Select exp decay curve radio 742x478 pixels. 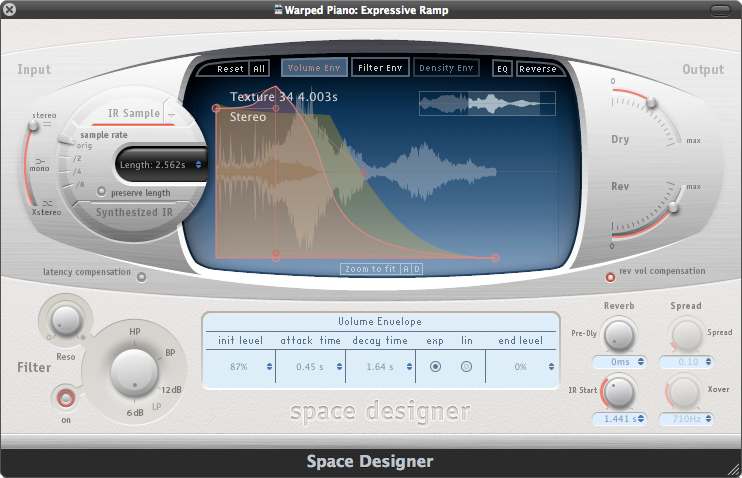tap(435, 366)
